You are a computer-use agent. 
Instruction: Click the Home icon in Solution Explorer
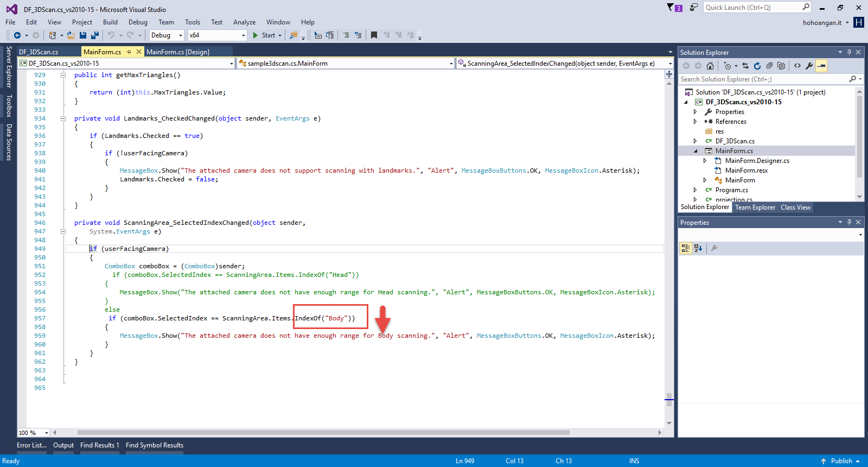point(710,66)
